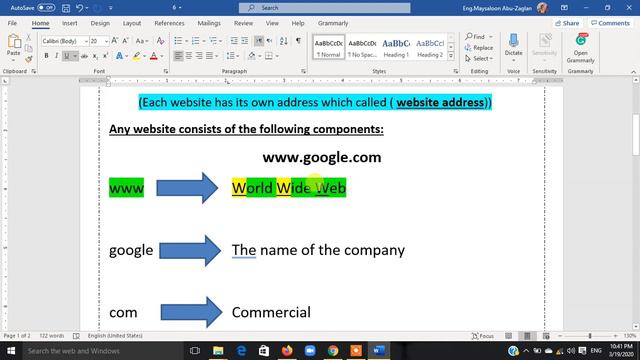Apply the Normal style
Viewport: 640px width, 360px height.
(x=329, y=47)
